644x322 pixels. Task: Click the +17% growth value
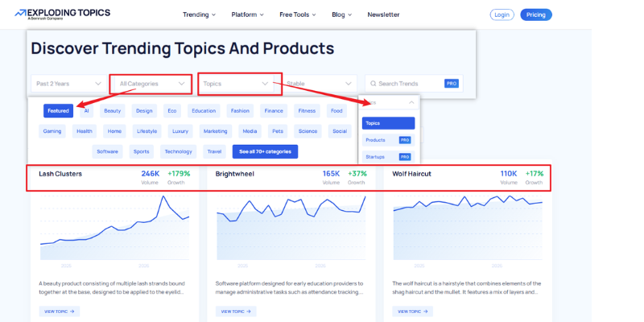[x=535, y=174]
